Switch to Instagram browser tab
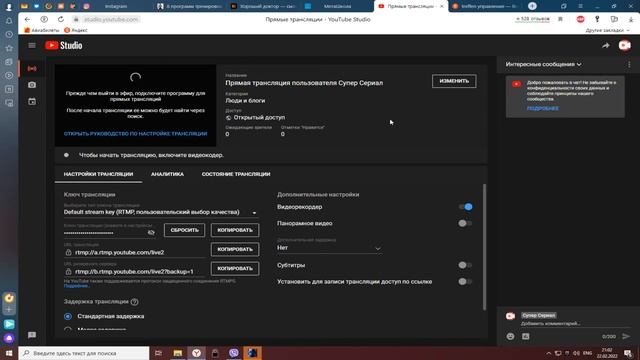The height and width of the screenshot is (360, 640). point(116,6)
